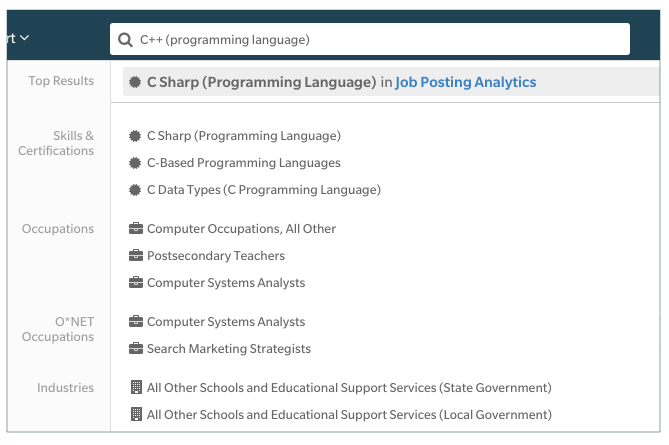This screenshot has width=669, height=445.
Task: Click the magnifying glass search icon
Action: tap(125, 40)
